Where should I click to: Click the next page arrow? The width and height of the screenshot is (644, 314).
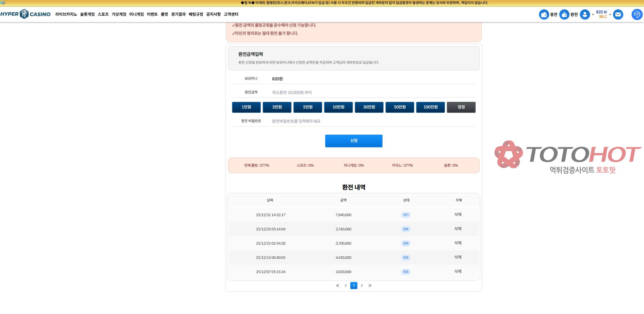(x=362, y=286)
